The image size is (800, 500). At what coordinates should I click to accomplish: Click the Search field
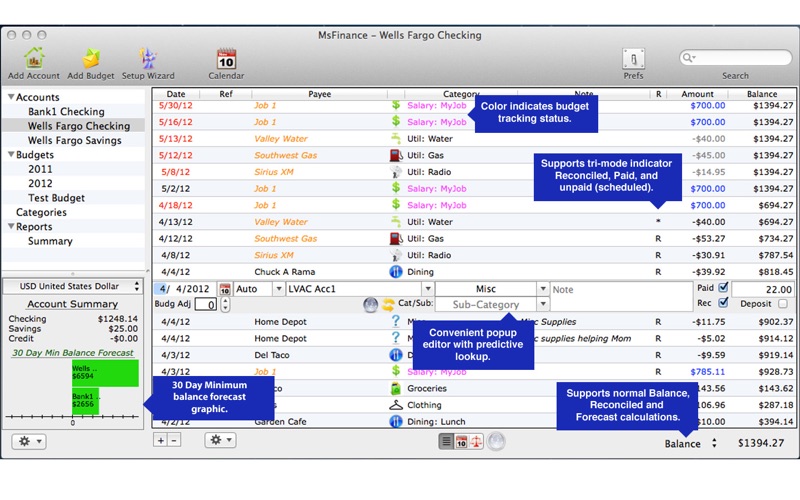tap(735, 58)
